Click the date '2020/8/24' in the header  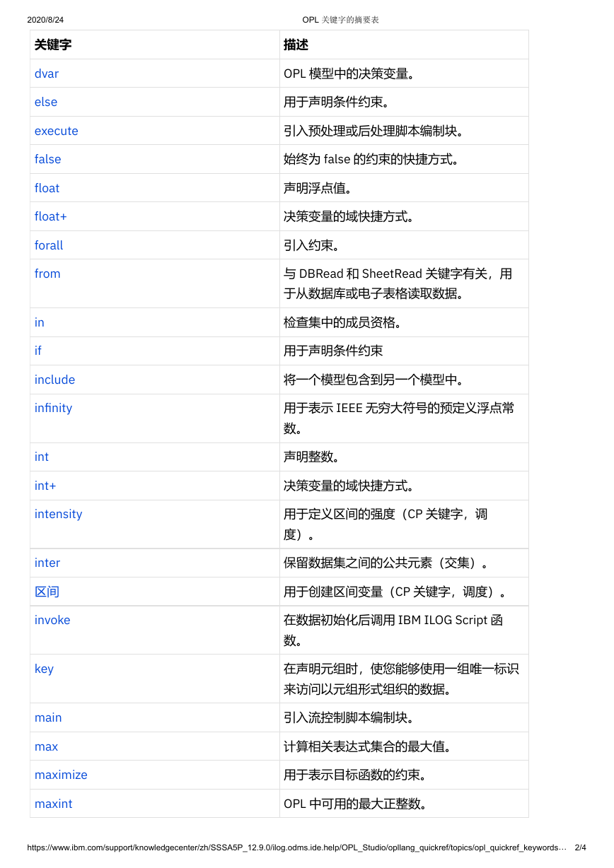(45, 20)
